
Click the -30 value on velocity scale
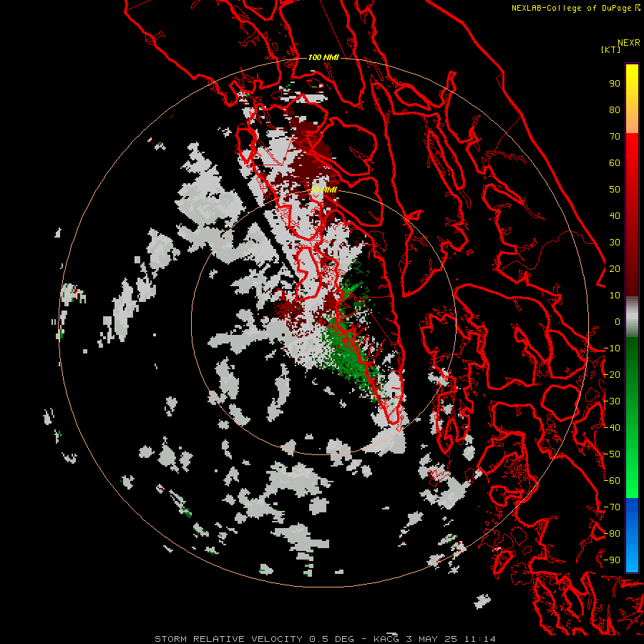612,401
